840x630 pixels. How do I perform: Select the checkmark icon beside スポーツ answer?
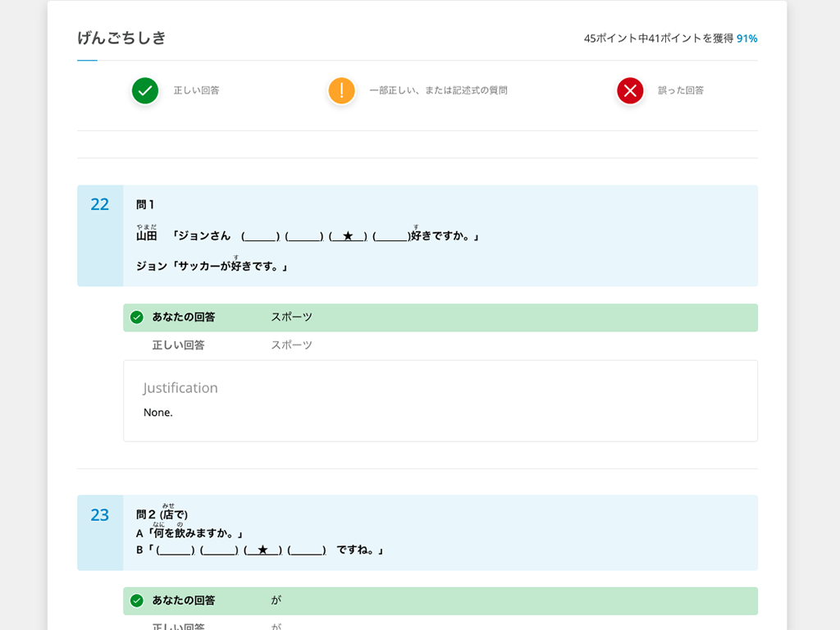pos(135,317)
